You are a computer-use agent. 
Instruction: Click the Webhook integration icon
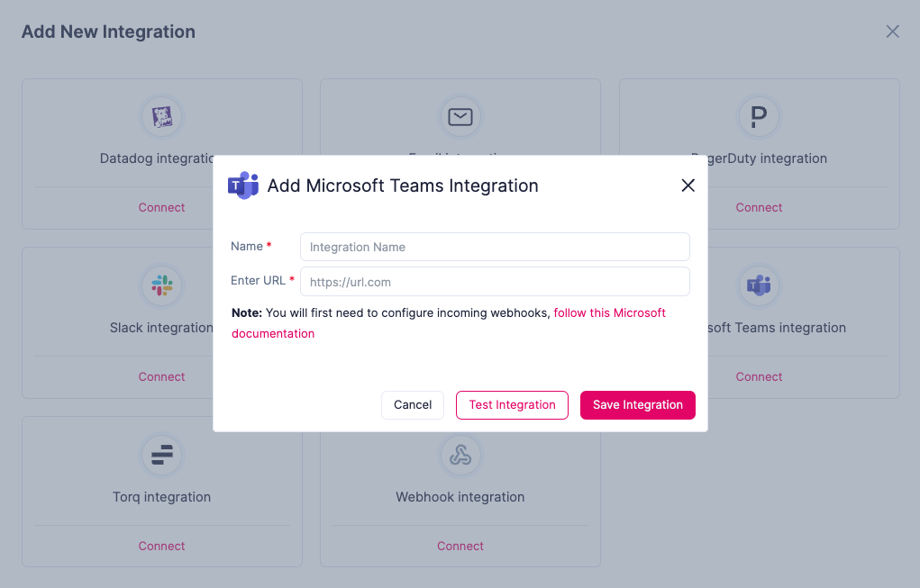[460, 456]
